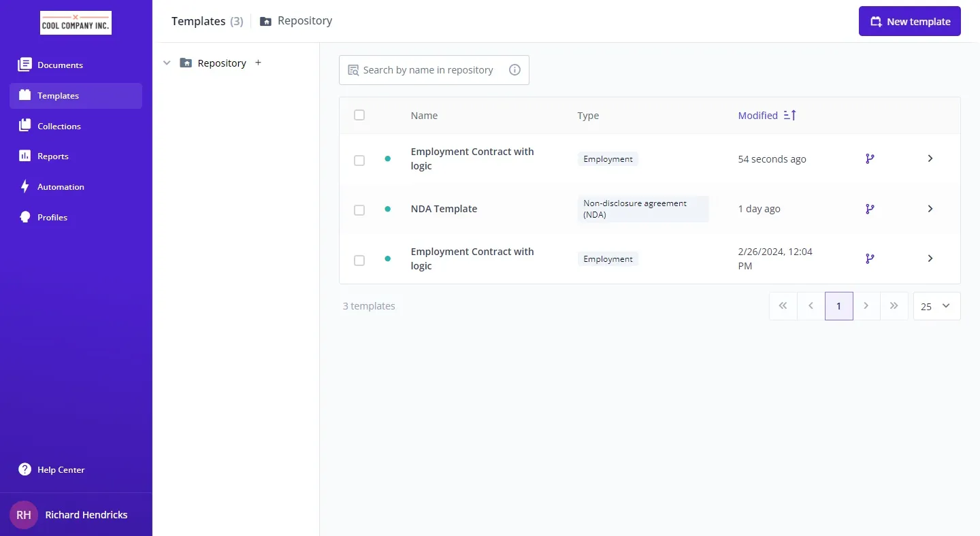
Task: Collapse the Repository tree chevron
Action: (167, 63)
